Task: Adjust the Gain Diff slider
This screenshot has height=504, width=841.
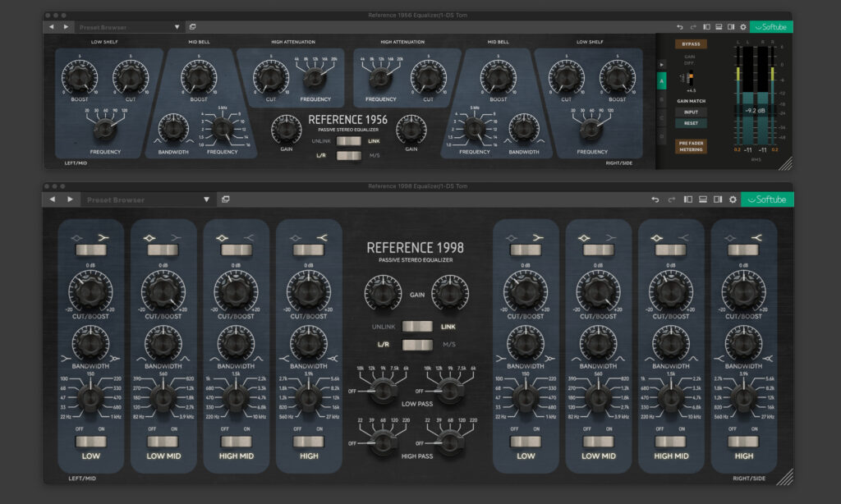Action: pos(691,78)
